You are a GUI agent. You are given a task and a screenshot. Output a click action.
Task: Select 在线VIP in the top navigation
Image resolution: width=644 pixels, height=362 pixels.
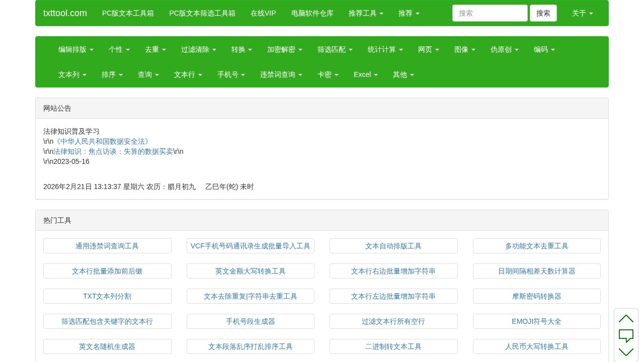pos(263,13)
